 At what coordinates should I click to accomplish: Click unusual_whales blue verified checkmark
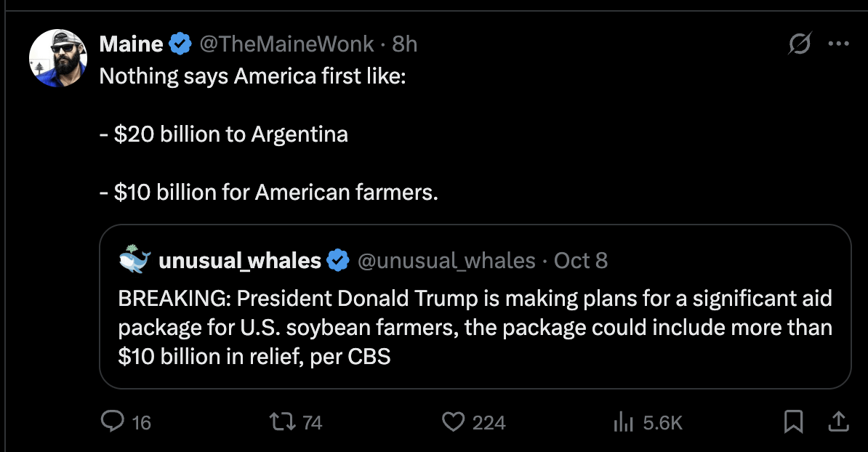pos(338,260)
